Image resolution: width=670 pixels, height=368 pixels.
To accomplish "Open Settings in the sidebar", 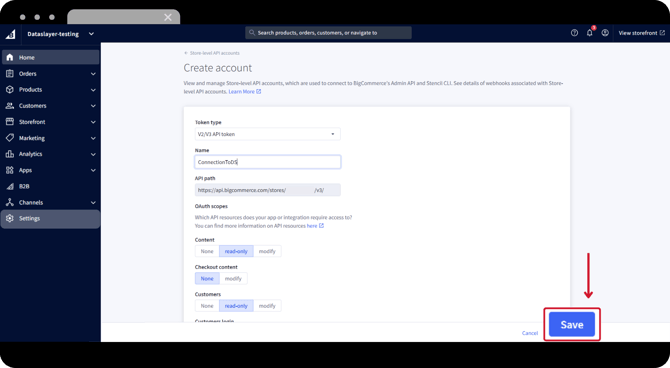I will point(50,218).
